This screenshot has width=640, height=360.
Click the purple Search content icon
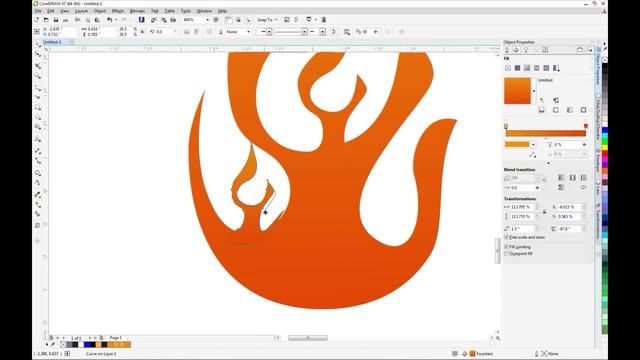pyautogui.click(x=141, y=20)
